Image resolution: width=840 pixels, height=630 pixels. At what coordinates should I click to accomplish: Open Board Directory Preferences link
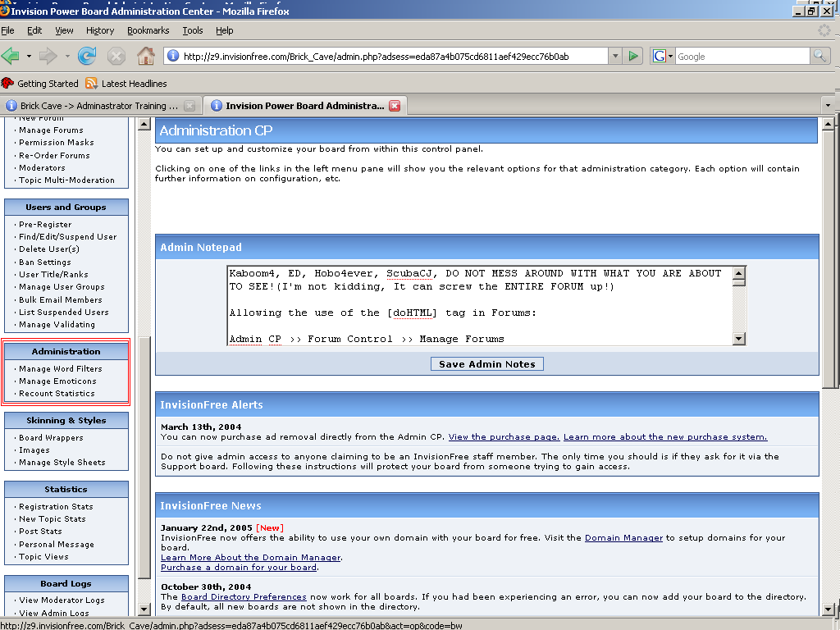244,597
